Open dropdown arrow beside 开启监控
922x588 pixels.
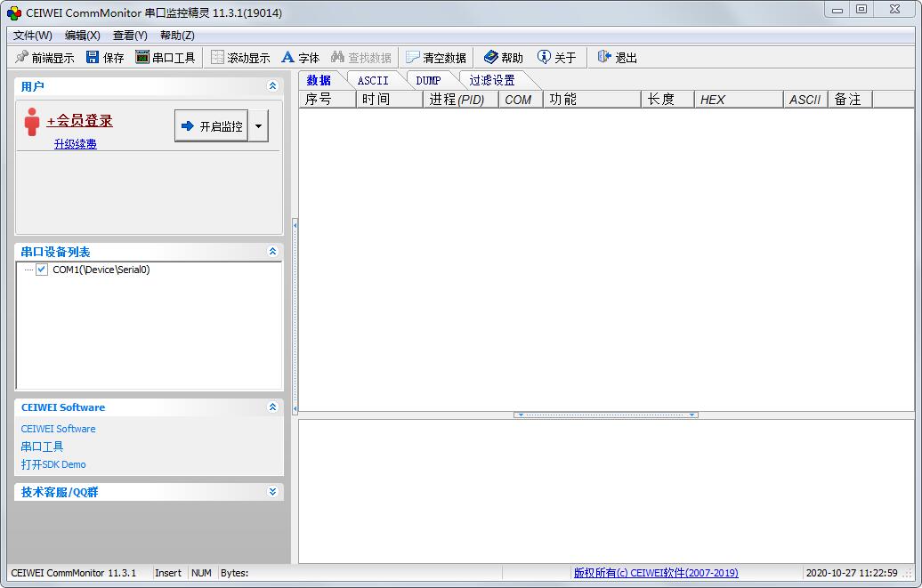coord(258,126)
